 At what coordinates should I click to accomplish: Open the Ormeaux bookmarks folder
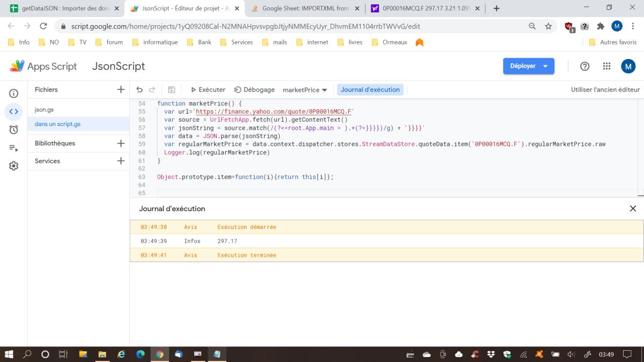coord(389,42)
